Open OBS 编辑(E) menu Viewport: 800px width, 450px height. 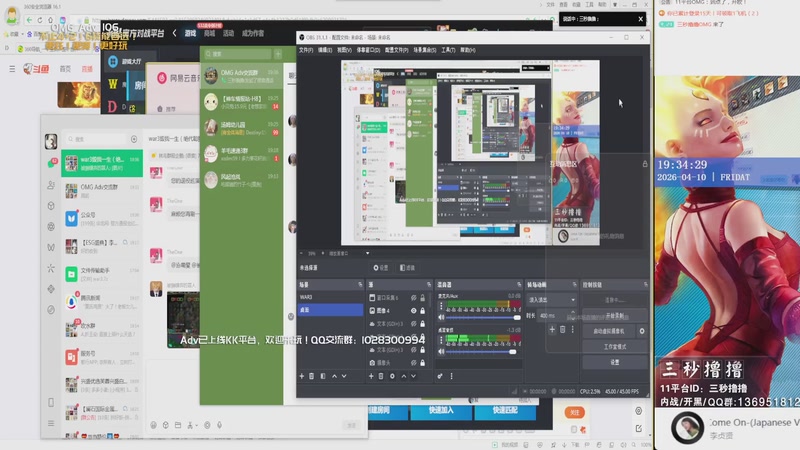(x=325, y=50)
